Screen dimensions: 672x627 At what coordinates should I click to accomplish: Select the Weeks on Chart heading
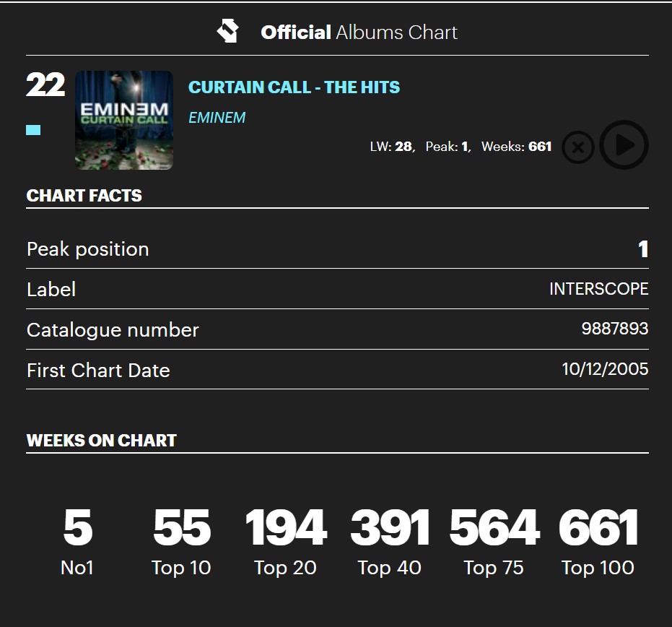tap(102, 441)
